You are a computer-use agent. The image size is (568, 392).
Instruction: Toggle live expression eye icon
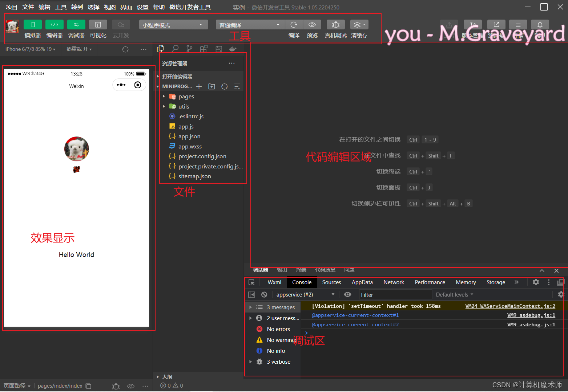coord(348,294)
